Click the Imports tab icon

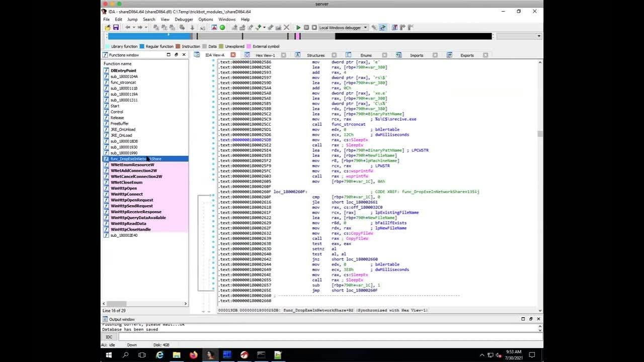(398, 55)
